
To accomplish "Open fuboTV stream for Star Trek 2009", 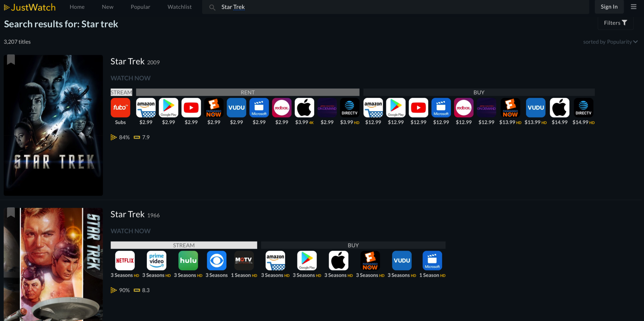I will [120, 108].
